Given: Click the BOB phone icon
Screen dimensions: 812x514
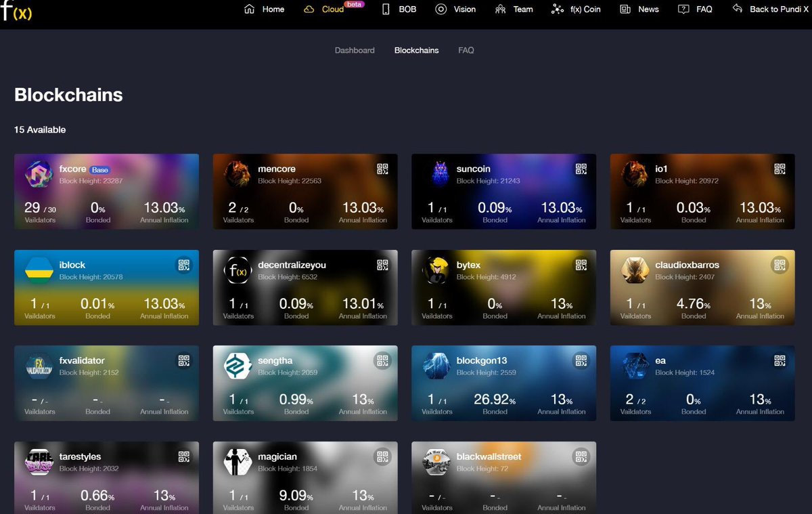Looking at the screenshot, I should (386, 9).
